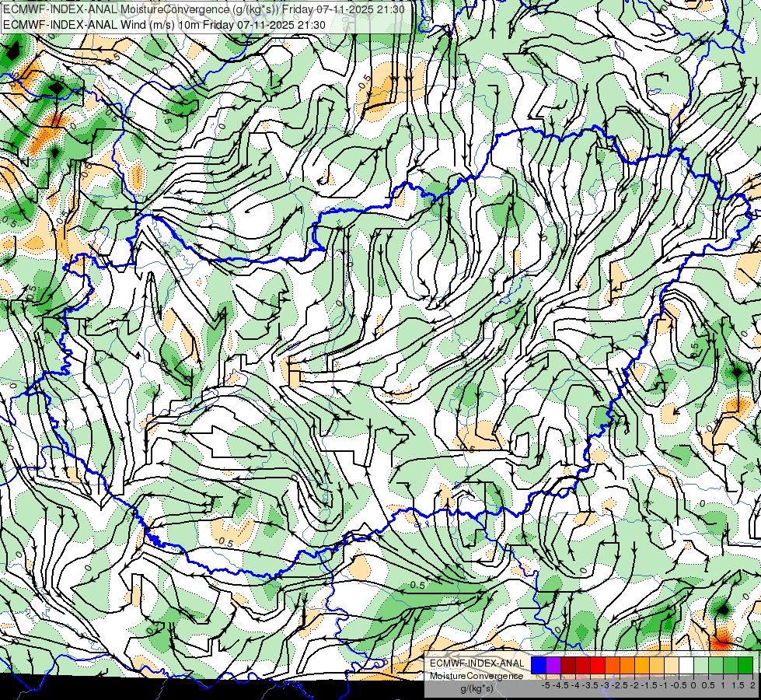761x700 pixels.
Task: Click the 'ECMWF-INDEX-ANAL' label in the legend
Action: 476,663
